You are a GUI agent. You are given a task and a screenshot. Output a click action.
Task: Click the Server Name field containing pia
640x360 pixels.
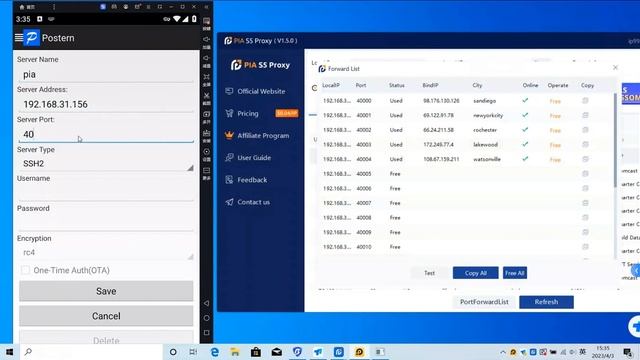106,74
